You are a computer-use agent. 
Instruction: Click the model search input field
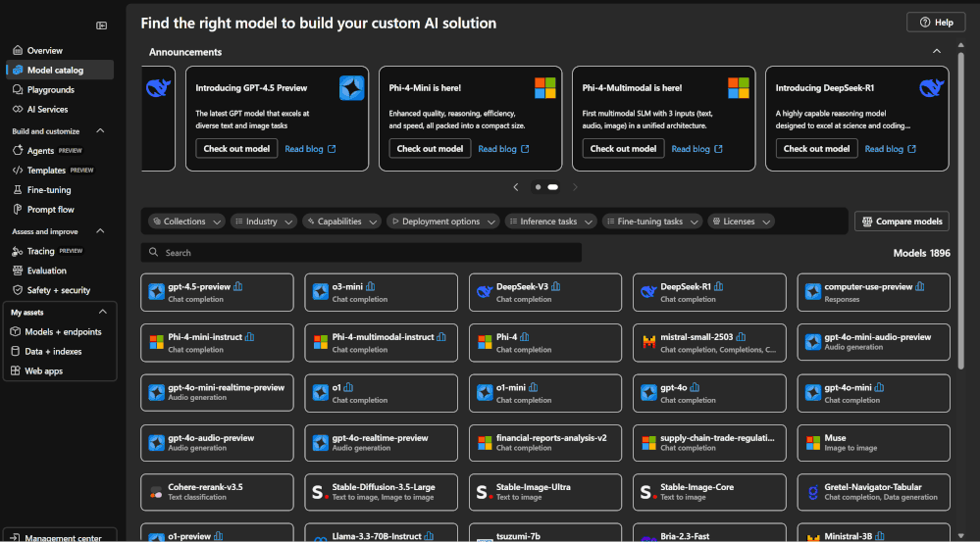coord(361,252)
